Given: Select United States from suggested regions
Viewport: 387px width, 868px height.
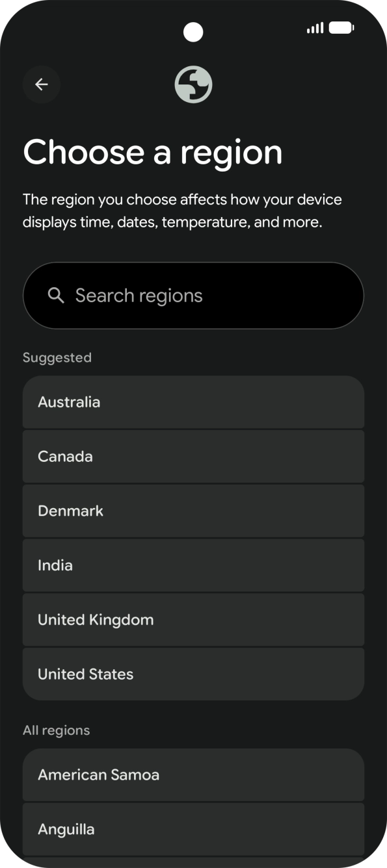Looking at the screenshot, I should pyautogui.click(x=193, y=674).
